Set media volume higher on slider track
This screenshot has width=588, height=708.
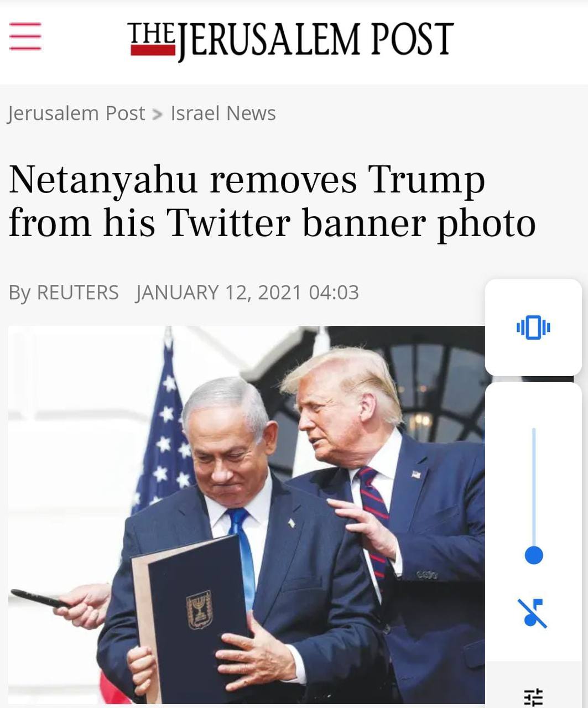(x=534, y=487)
